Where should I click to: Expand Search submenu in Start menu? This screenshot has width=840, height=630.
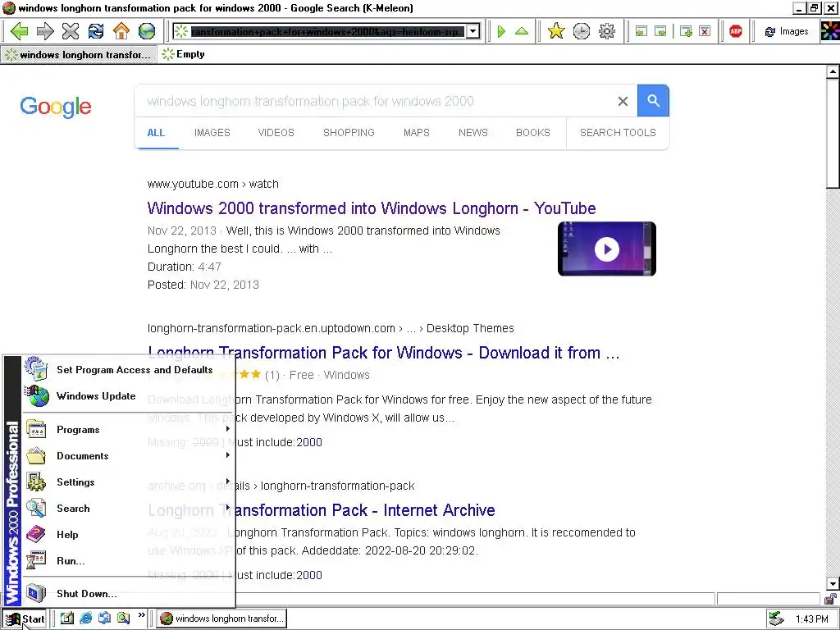(x=127, y=509)
